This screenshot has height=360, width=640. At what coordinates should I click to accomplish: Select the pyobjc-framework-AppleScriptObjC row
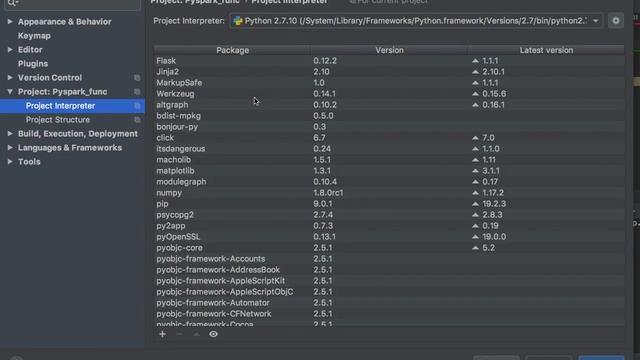389,292
